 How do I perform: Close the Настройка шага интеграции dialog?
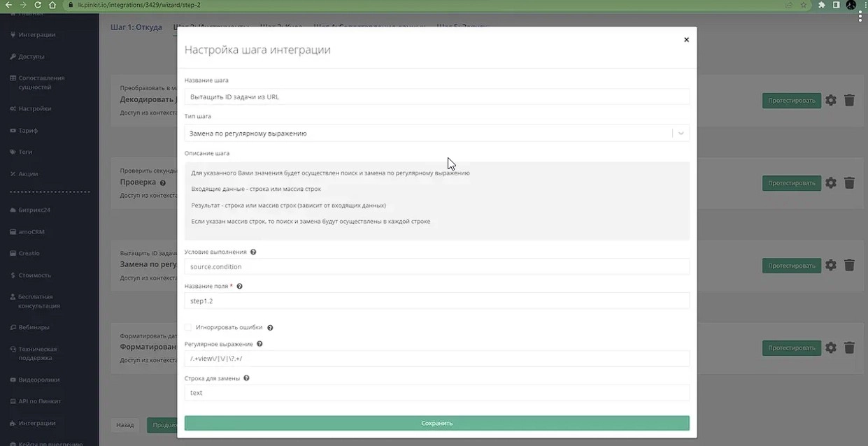(x=686, y=40)
